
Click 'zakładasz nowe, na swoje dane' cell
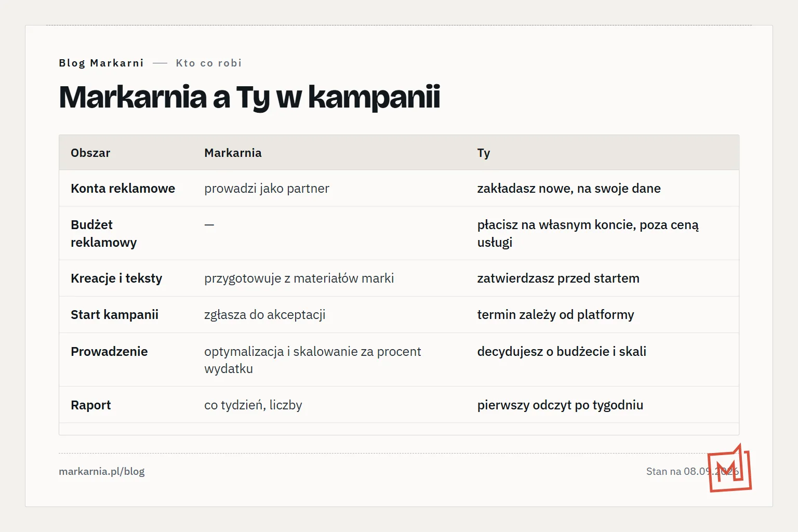point(569,188)
